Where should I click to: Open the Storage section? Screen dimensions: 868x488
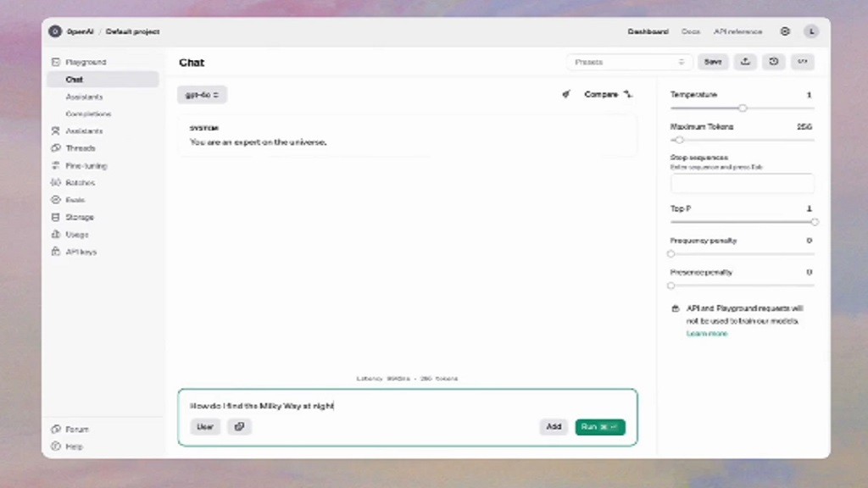click(79, 217)
